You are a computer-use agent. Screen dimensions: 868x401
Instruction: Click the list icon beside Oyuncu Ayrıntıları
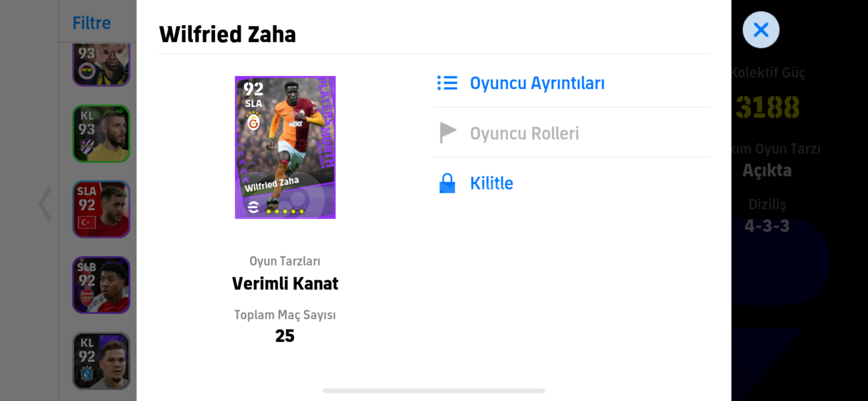tap(447, 83)
